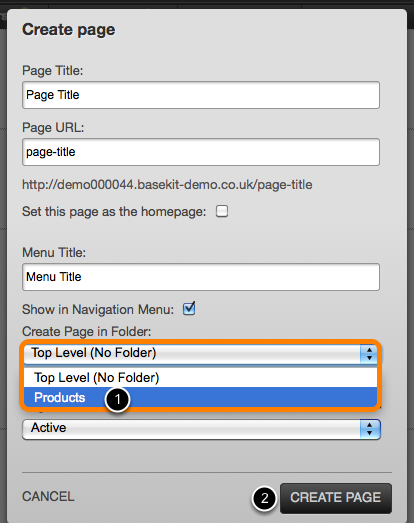Click the Active dropdown's blue arrow stepper
The width and height of the screenshot is (414, 523).
(370, 429)
